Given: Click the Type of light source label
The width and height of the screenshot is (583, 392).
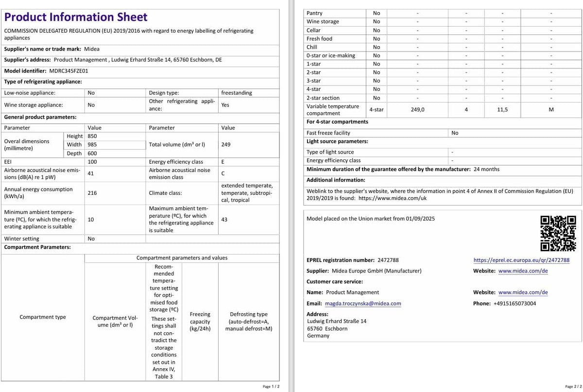Looking at the screenshot, I should click(330, 152).
